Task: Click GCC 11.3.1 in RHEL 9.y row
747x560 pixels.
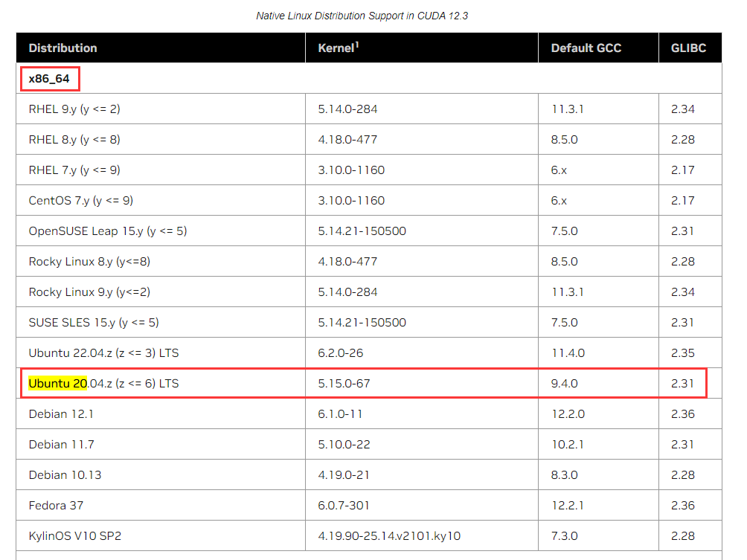Action: pyautogui.click(x=568, y=109)
